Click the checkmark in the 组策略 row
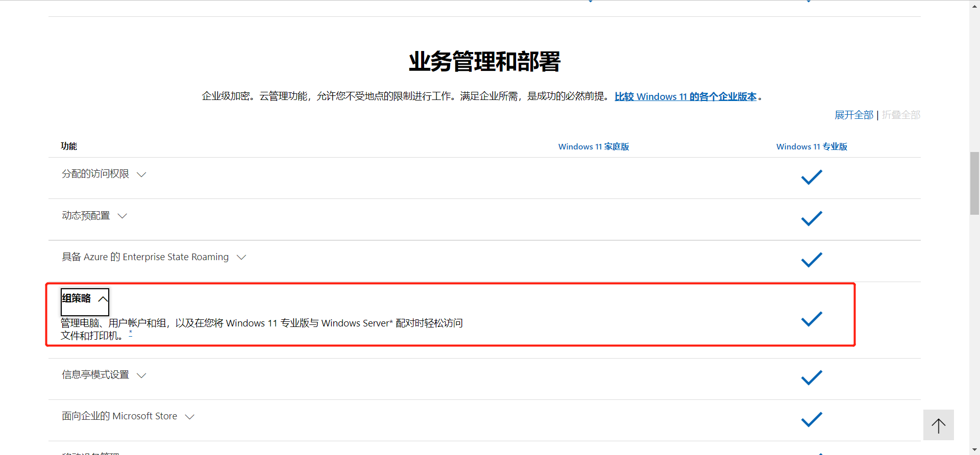This screenshot has width=980, height=455. click(812, 319)
